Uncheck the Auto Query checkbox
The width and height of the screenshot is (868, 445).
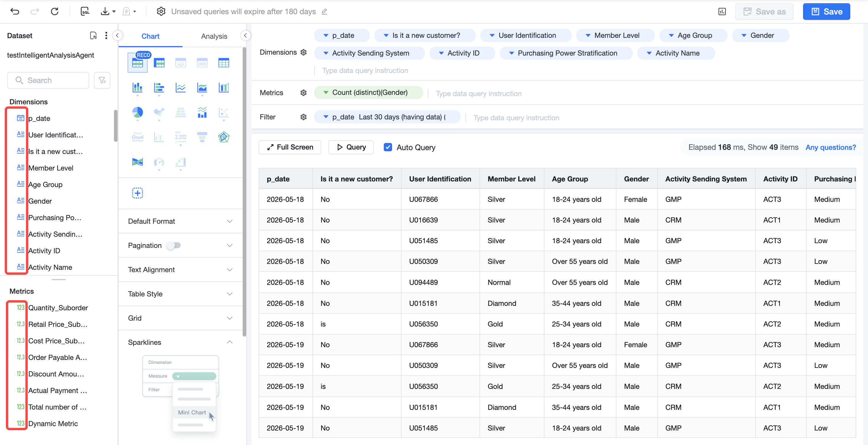[388, 147]
